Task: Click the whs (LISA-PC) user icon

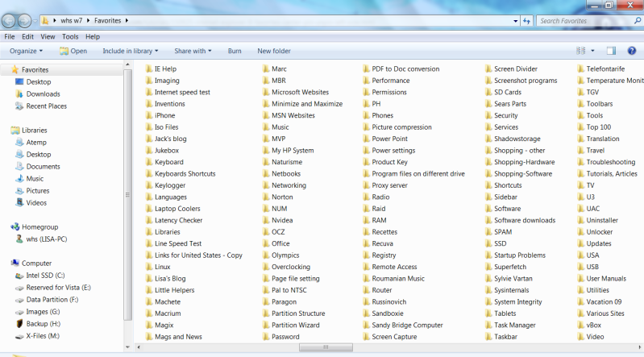Action: pyautogui.click(x=19, y=239)
